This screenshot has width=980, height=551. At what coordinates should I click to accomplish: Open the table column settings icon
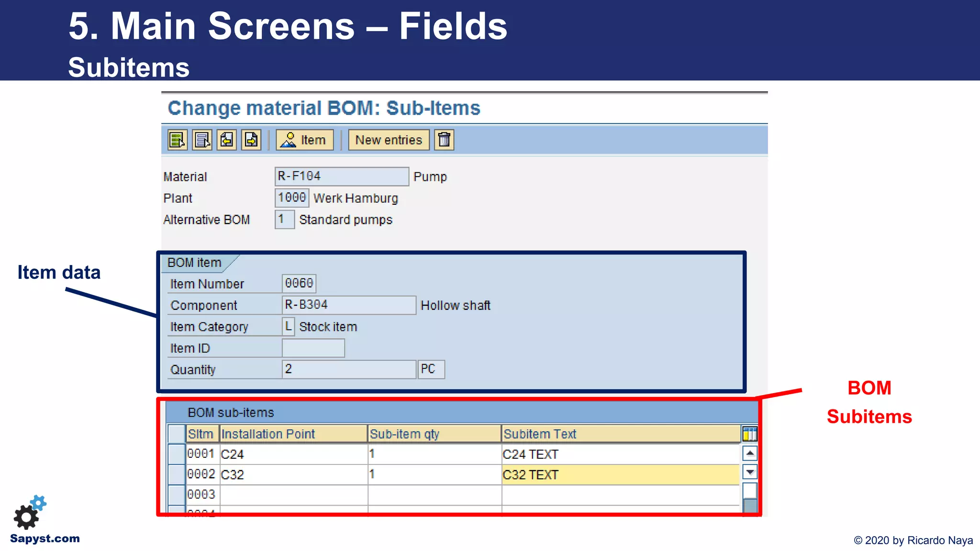click(x=749, y=434)
